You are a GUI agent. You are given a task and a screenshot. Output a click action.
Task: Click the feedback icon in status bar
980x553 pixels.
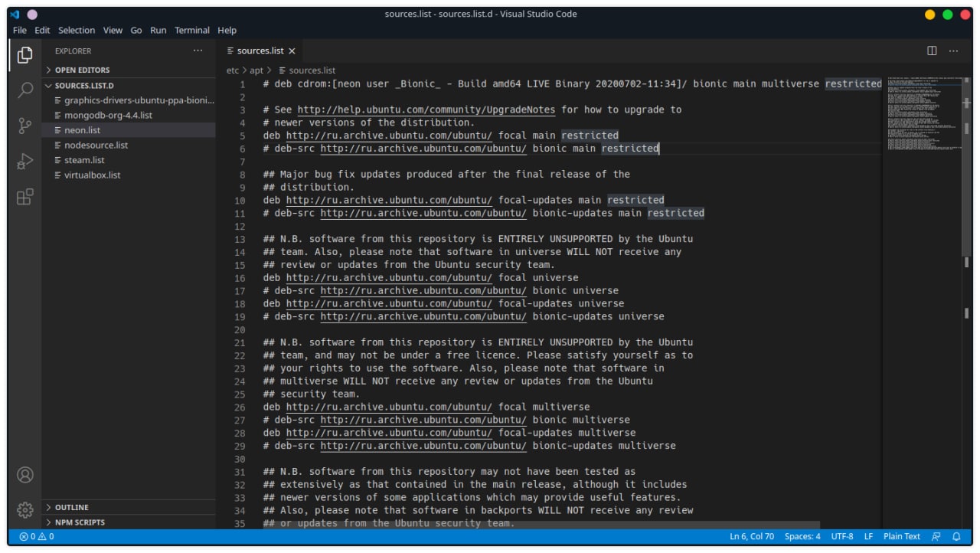pyautogui.click(x=936, y=537)
